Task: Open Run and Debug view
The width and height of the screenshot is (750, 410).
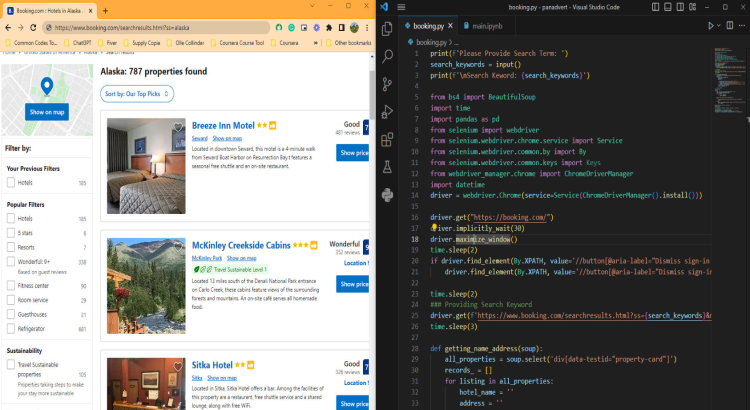Action: click(x=387, y=111)
